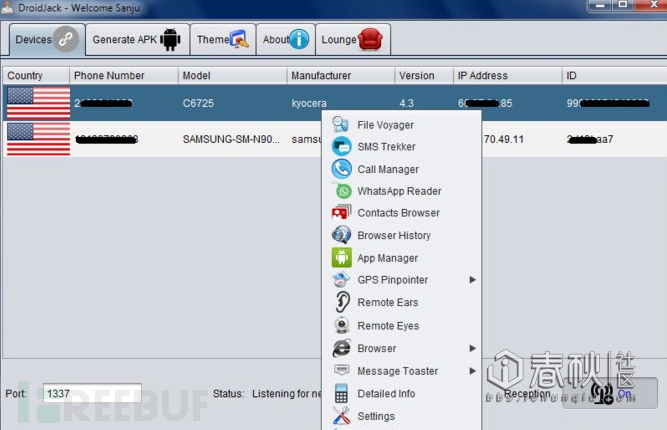Click the blue info icon on About
Screen dimensions: 667x430
point(299,39)
